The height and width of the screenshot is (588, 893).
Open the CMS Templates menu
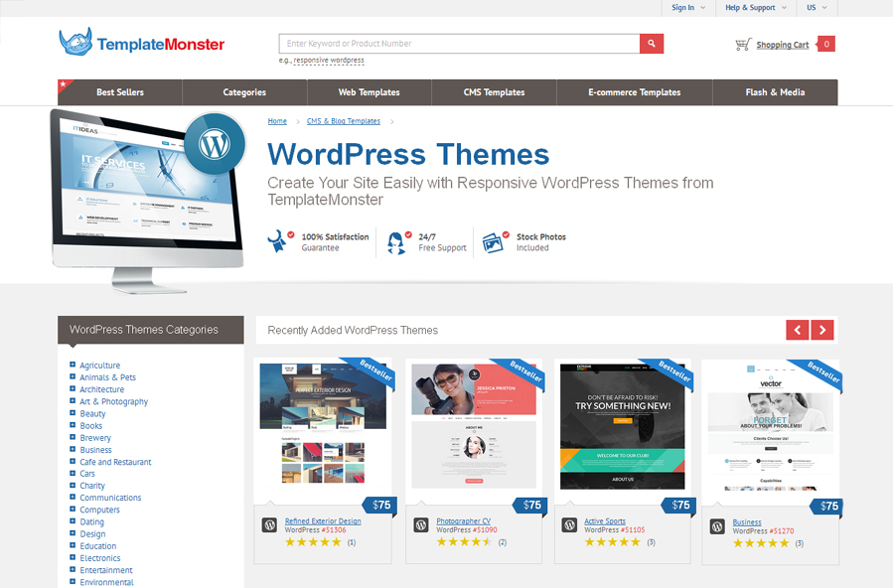coord(494,92)
